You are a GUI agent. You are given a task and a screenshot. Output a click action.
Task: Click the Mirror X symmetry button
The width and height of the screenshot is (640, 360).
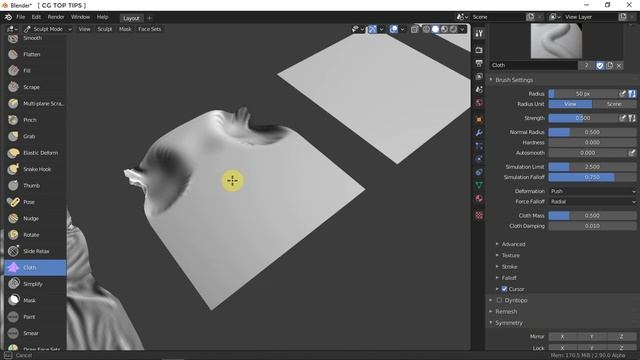pyautogui.click(x=563, y=337)
